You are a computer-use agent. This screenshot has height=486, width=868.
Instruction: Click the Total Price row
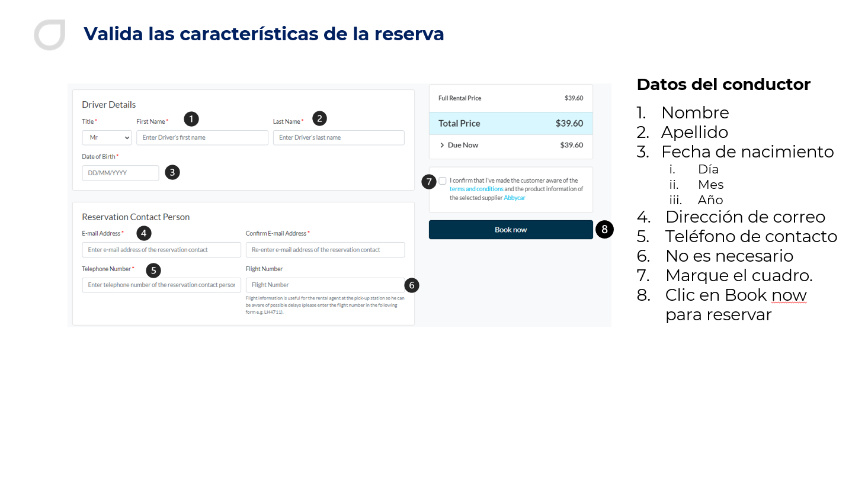point(511,124)
